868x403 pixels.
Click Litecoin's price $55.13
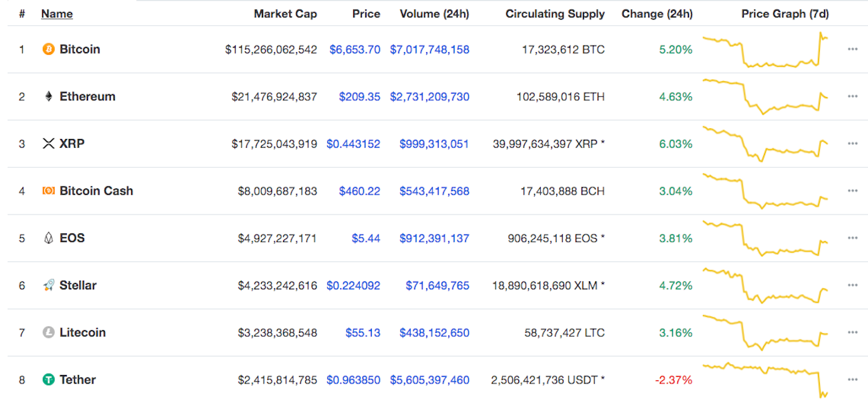click(x=363, y=333)
